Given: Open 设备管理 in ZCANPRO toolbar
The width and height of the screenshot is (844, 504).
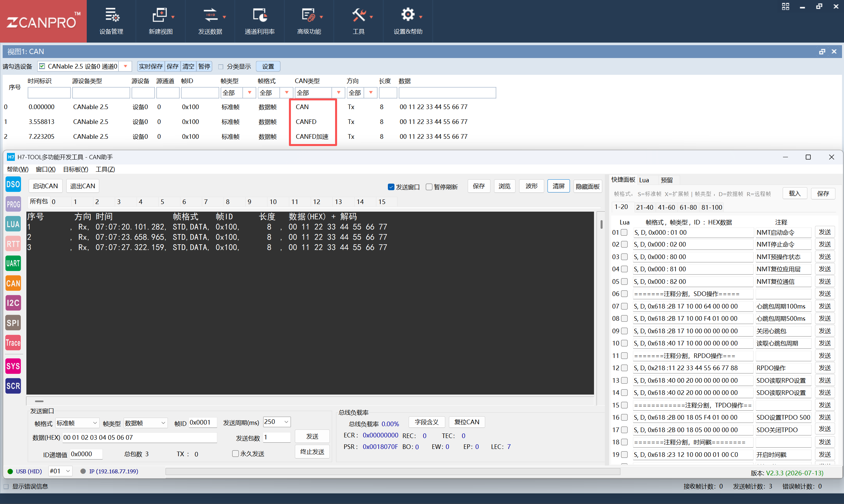Looking at the screenshot, I should (111, 21).
